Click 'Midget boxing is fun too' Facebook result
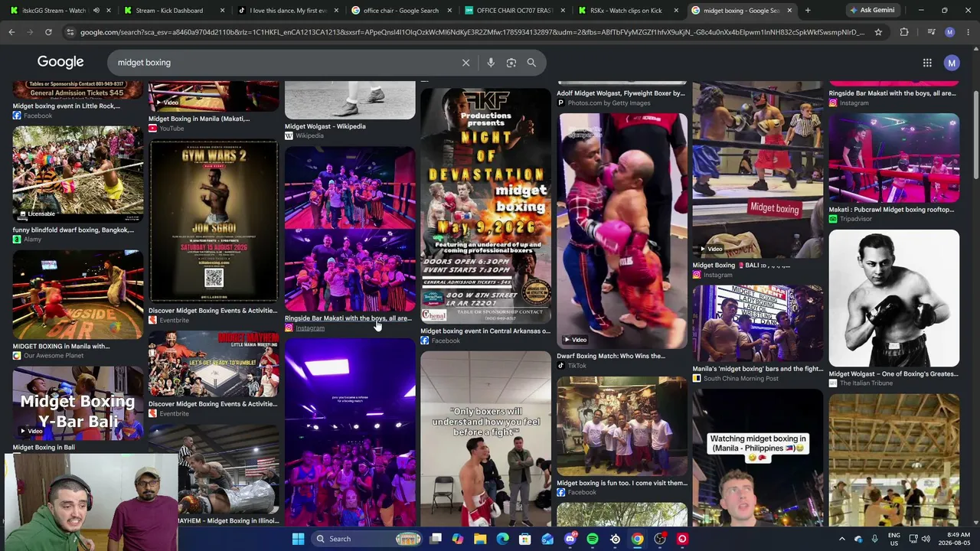This screenshot has width=980, height=551. (622, 483)
